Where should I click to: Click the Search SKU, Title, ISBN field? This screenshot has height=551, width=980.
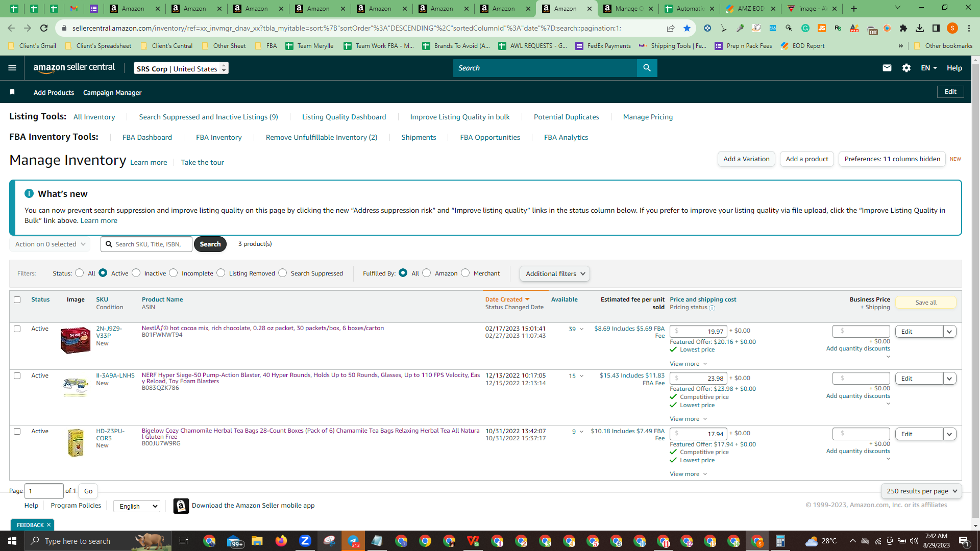(146, 244)
